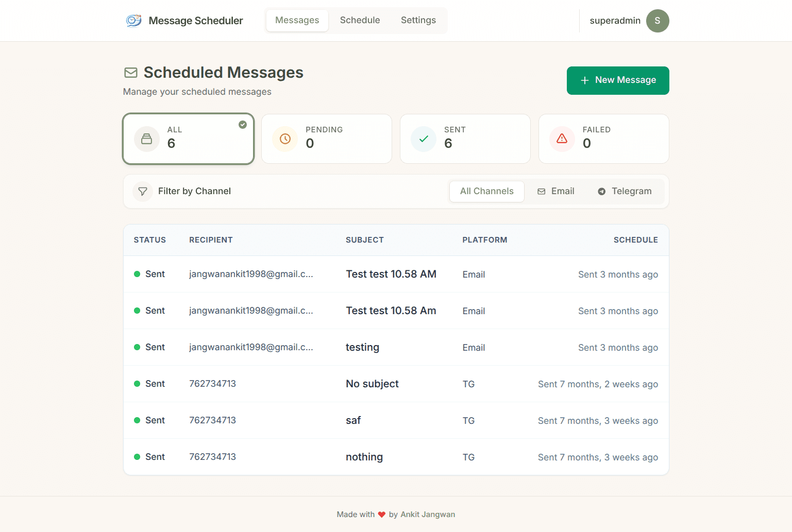Create a New Message

[x=618, y=80]
